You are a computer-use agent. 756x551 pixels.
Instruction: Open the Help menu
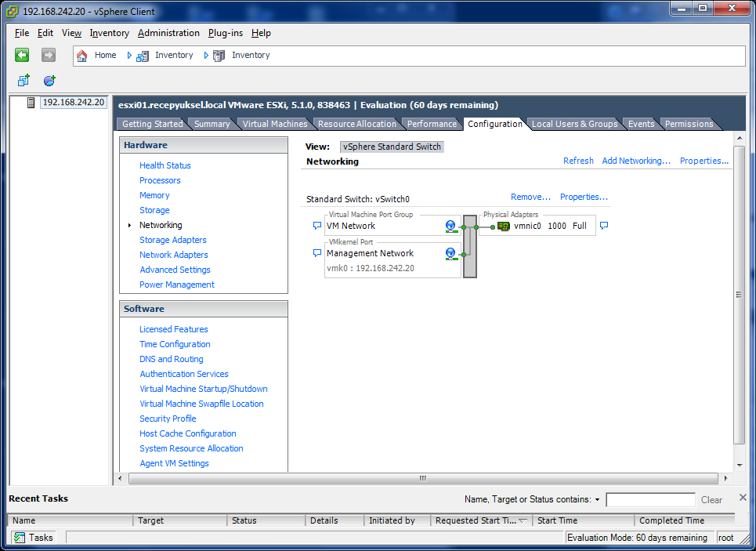point(261,33)
